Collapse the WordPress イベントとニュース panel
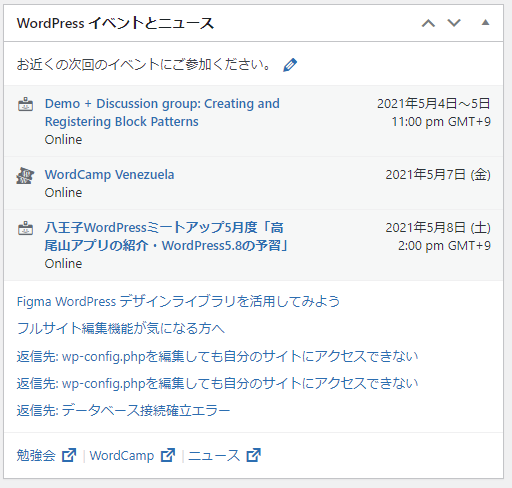The height and width of the screenshot is (488, 512). [485, 23]
